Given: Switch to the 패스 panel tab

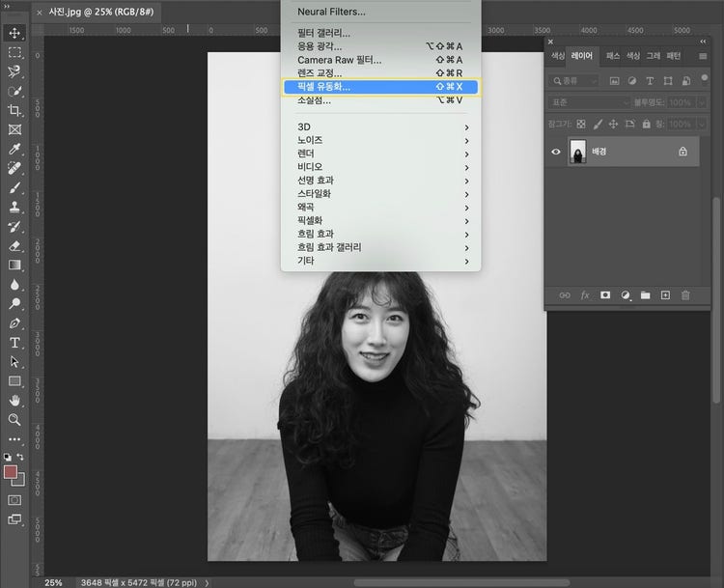Looking at the screenshot, I should point(613,56).
